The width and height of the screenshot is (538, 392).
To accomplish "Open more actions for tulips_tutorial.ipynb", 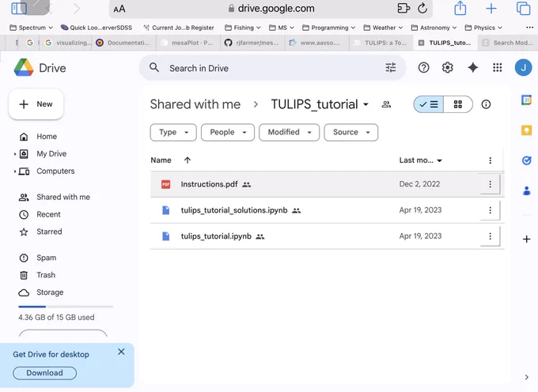I will (x=490, y=236).
